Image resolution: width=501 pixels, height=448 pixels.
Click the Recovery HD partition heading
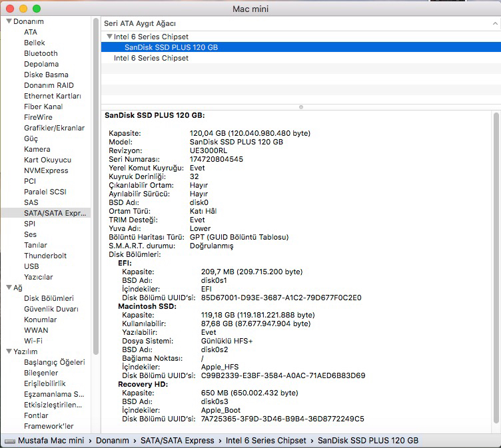tap(143, 384)
